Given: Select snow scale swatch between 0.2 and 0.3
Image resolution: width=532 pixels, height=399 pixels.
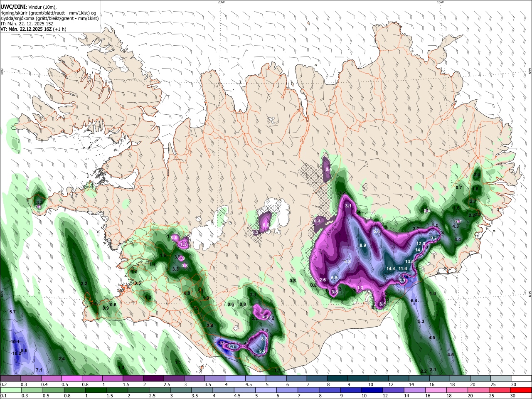Looking at the screenshot, I should pos(10,378).
